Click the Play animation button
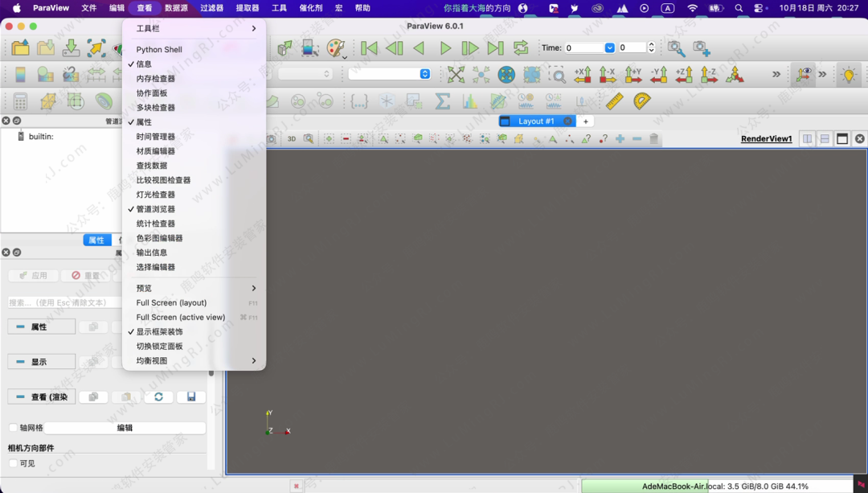The width and height of the screenshot is (868, 493). 445,48
